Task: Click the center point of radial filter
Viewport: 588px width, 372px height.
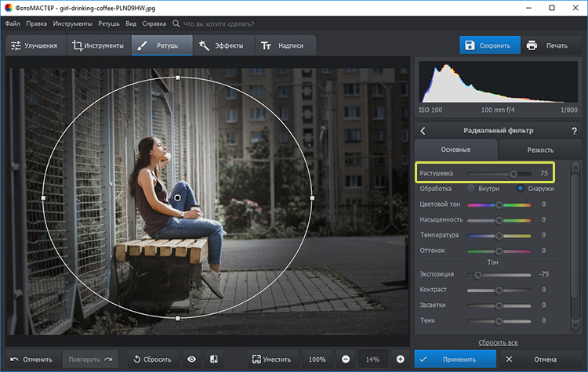Action: point(178,198)
